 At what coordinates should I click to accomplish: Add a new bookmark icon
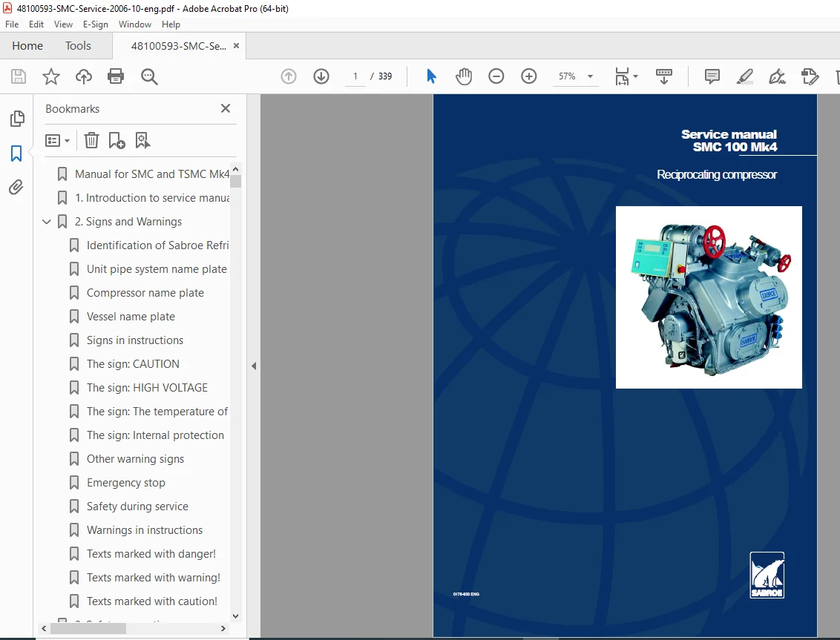click(117, 140)
